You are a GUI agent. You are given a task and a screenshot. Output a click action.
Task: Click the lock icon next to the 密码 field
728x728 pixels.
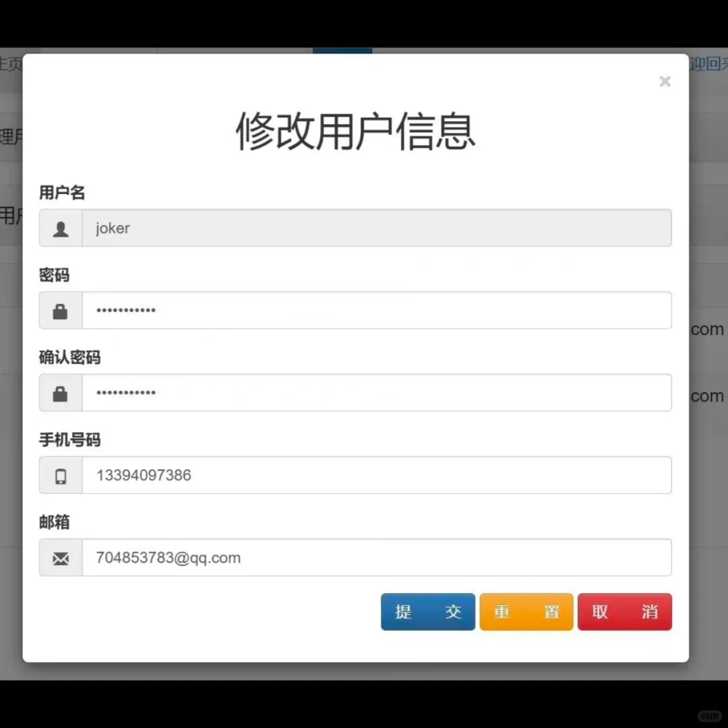pyautogui.click(x=60, y=310)
